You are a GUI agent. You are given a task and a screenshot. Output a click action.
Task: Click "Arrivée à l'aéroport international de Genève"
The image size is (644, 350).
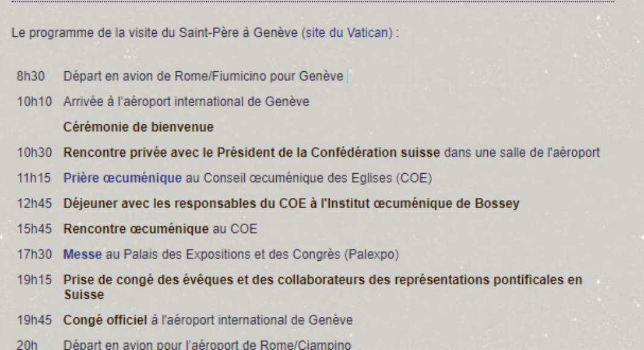pos(186,103)
